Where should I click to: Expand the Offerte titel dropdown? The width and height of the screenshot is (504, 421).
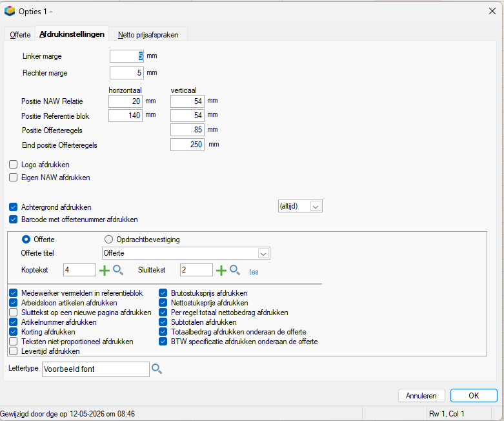(263, 253)
